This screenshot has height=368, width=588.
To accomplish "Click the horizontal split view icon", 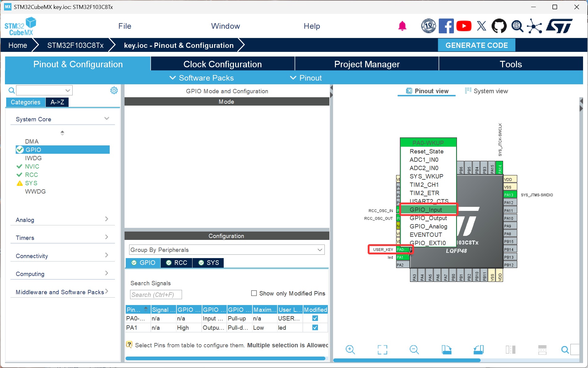I will pos(542,349).
